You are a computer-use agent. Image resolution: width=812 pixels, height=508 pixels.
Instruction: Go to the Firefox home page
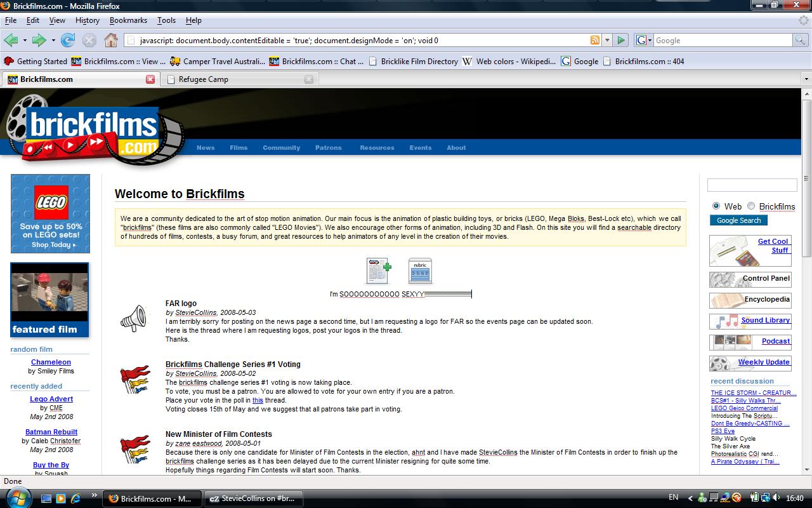[111, 40]
